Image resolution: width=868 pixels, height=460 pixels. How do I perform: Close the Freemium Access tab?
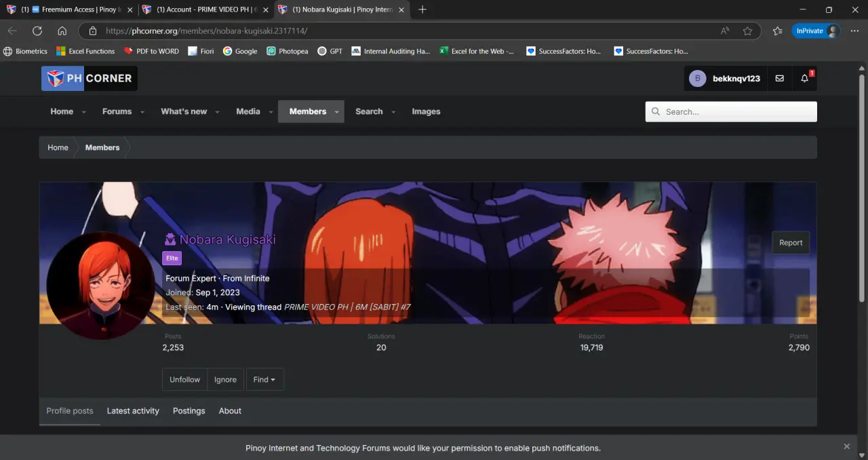[130, 10]
